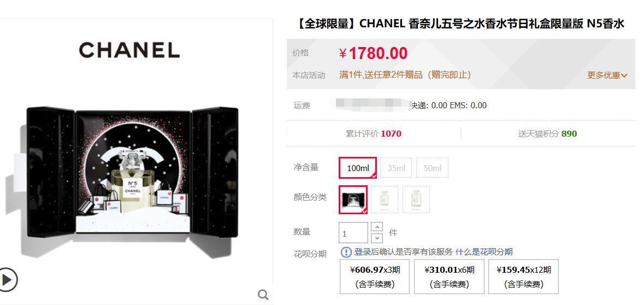The height and width of the screenshot is (305, 644).
Task: Choose the ¥606.97 x3期 installment plan
Action: (x=375, y=277)
